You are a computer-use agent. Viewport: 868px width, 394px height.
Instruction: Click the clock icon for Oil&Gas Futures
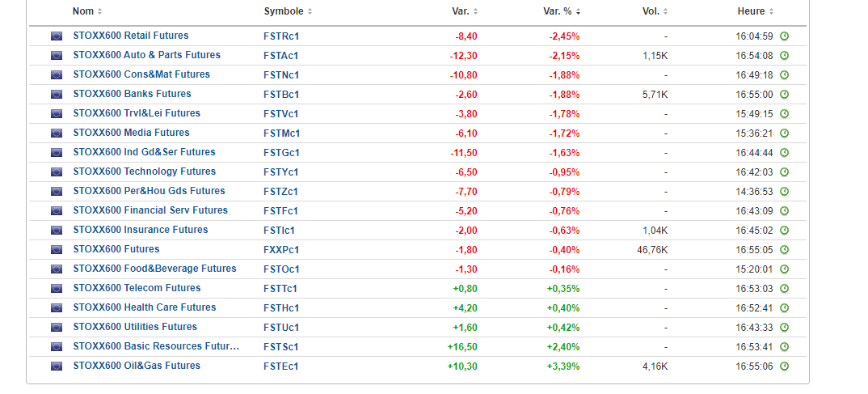784,366
